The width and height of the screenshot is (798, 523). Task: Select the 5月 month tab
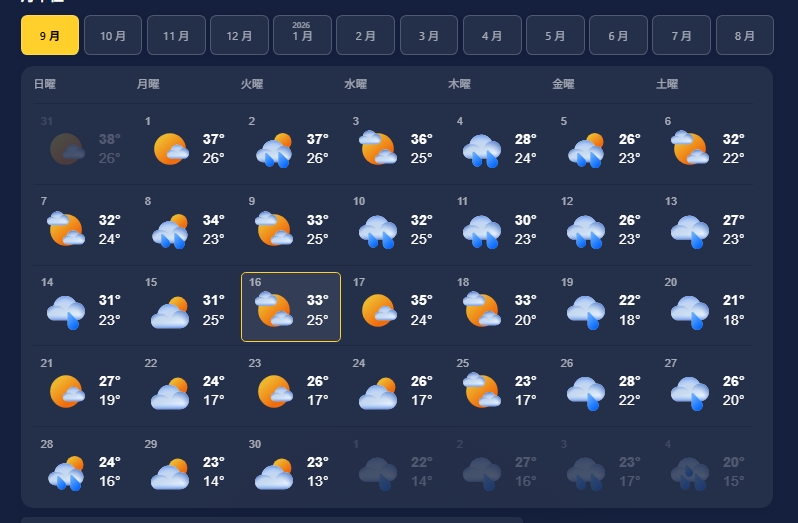[x=555, y=35]
